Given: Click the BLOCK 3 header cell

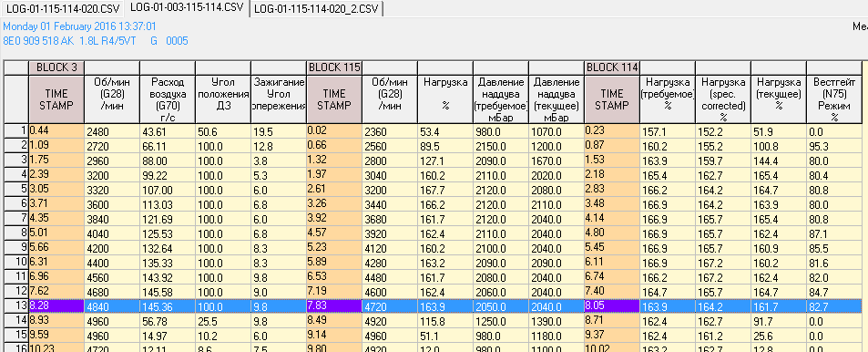Looking at the screenshot, I should 56,67.
